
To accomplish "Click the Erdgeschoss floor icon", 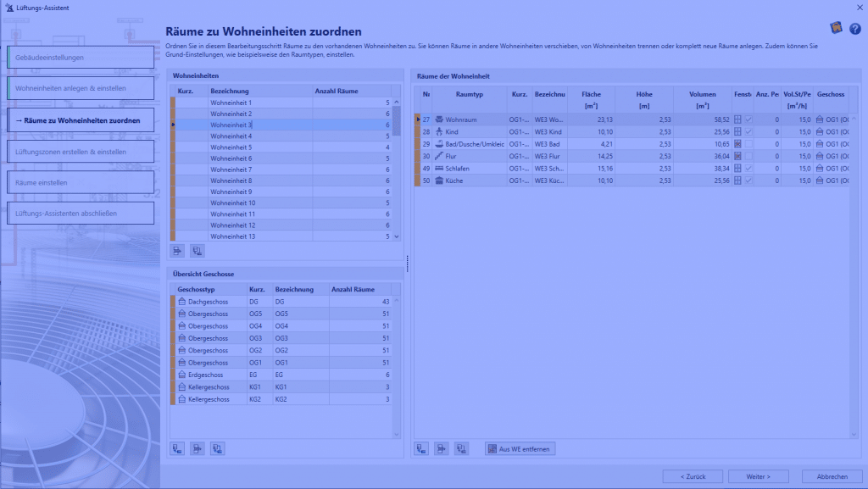I will click(181, 375).
